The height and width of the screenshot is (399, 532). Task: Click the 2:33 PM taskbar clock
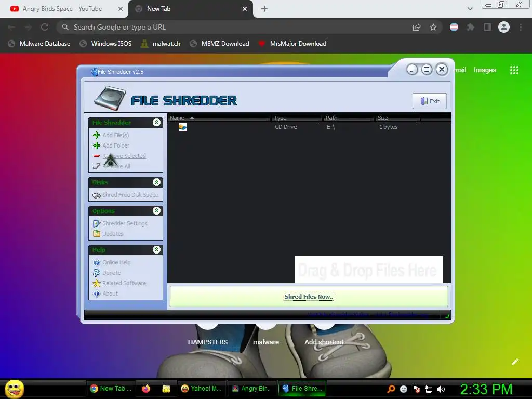click(486, 389)
